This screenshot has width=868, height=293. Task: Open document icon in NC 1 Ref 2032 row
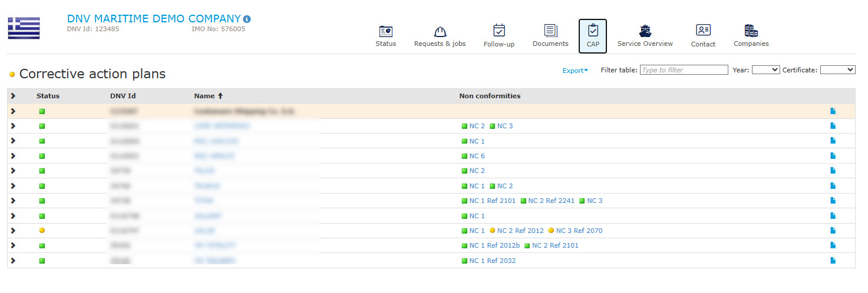tap(833, 261)
